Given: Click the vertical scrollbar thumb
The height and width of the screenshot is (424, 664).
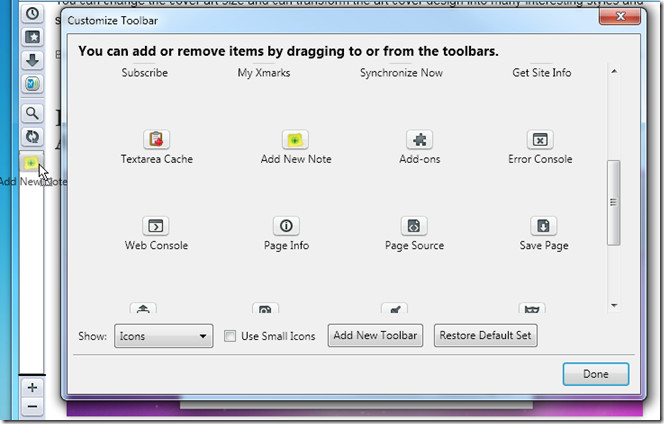Looking at the screenshot, I should point(614,202).
